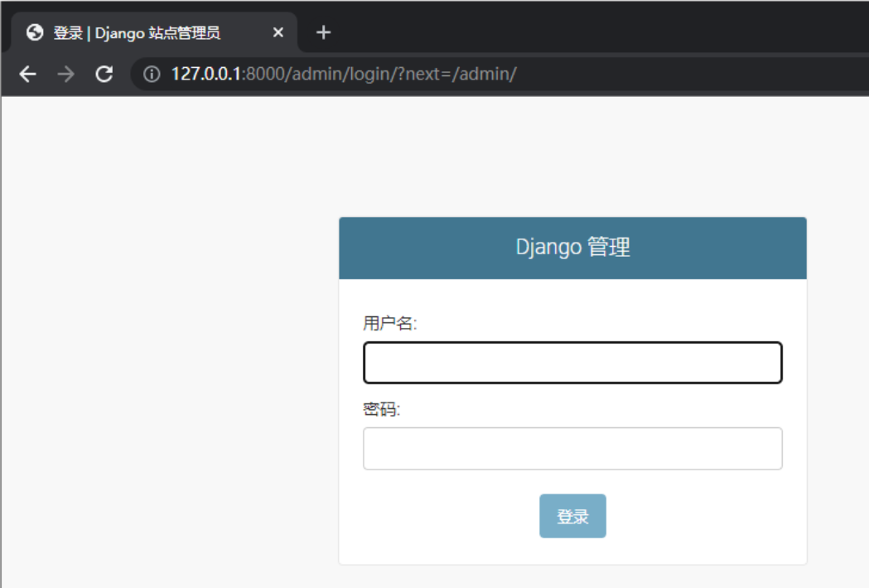Click the 用户名 field label
Screen dimensions: 869x588
coord(389,324)
